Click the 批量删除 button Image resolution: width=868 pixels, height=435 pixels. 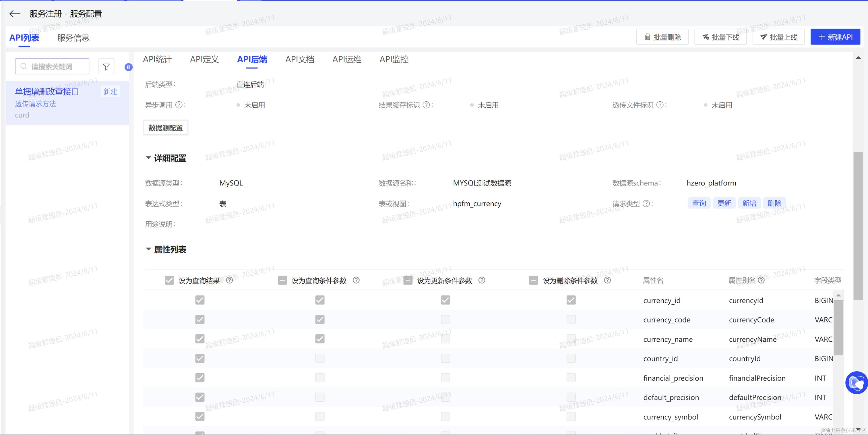662,37
